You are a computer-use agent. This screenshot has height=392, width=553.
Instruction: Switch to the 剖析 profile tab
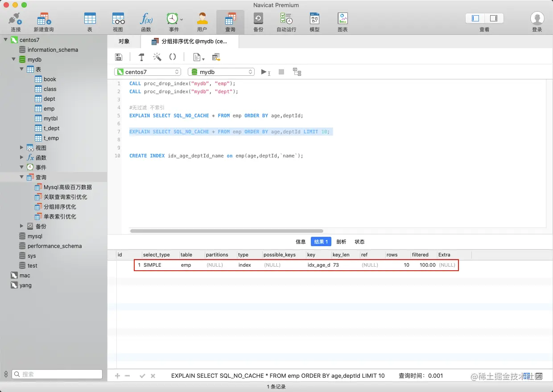click(x=341, y=242)
